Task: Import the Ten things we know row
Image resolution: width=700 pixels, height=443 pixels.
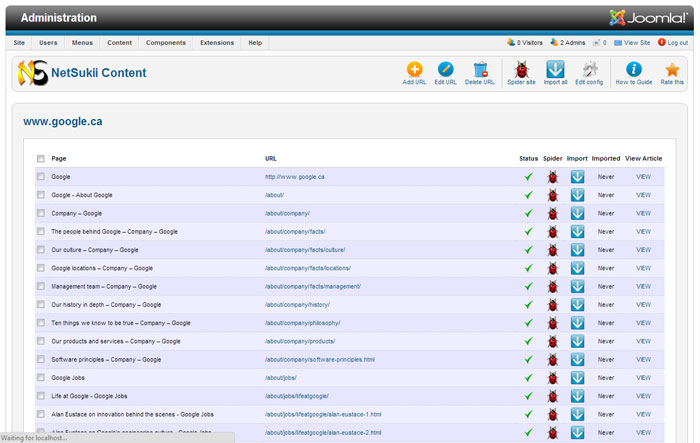Action: (x=577, y=323)
